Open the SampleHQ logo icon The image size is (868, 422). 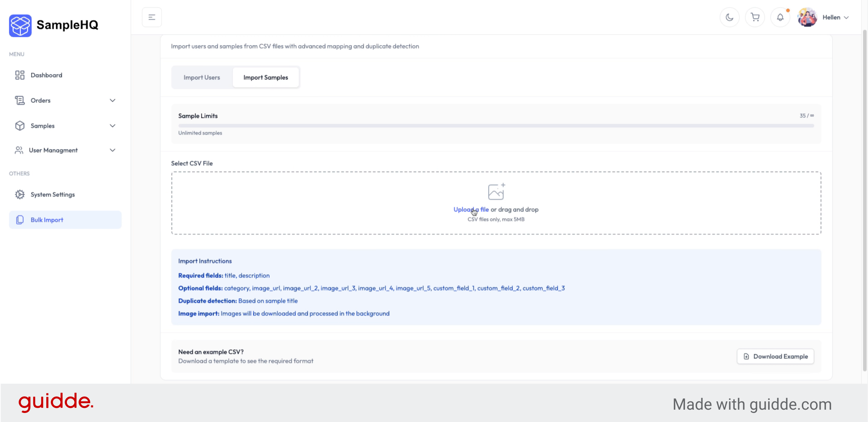[20, 25]
